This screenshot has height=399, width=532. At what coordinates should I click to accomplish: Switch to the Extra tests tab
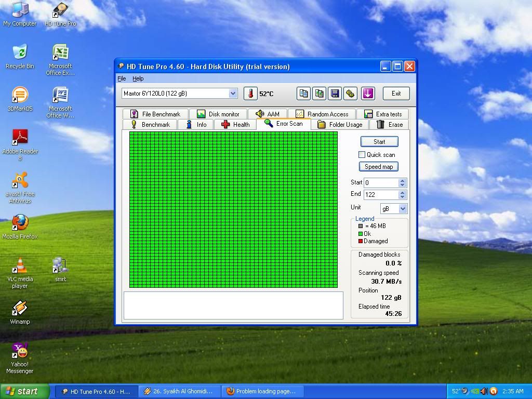[x=383, y=114]
